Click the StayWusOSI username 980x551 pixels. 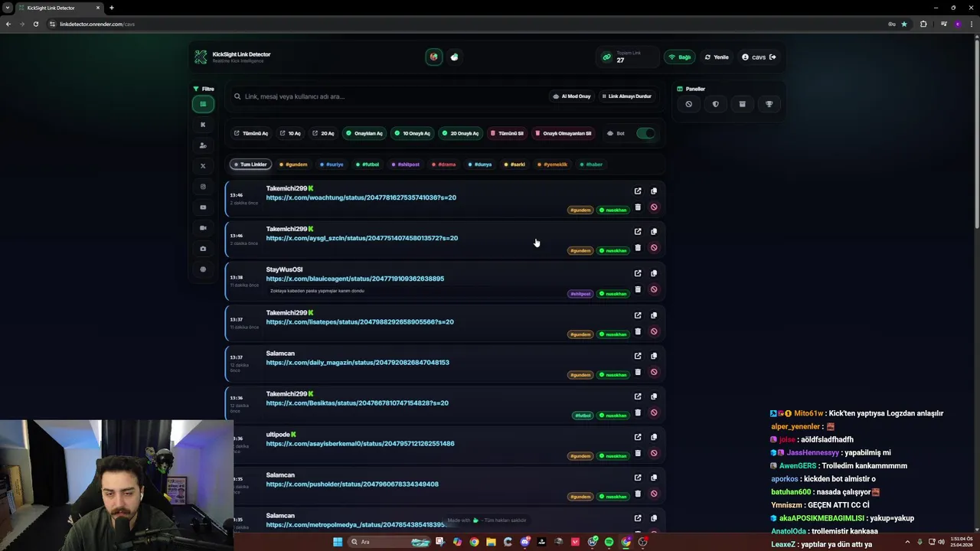pyautogui.click(x=284, y=269)
